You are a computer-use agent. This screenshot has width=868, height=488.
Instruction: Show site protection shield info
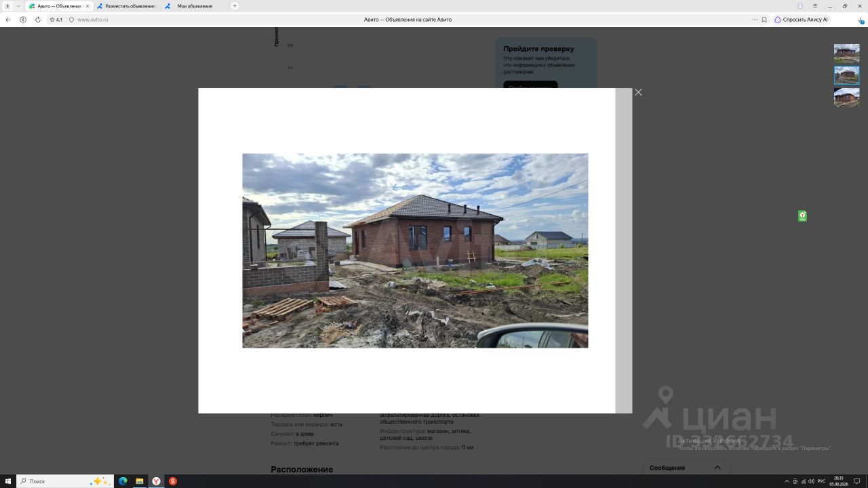71,20
